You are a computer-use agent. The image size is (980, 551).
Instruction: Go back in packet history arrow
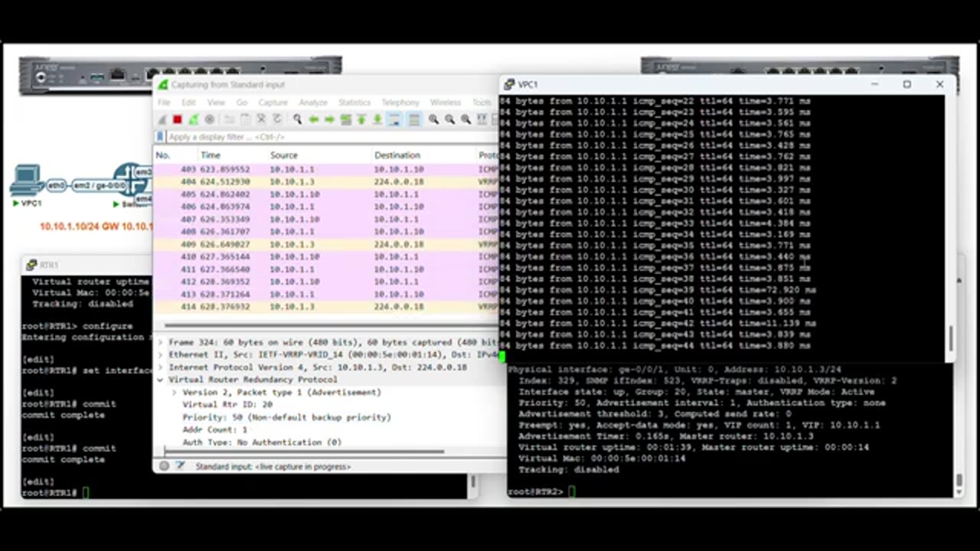pyautogui.click(x=313, y=119)
